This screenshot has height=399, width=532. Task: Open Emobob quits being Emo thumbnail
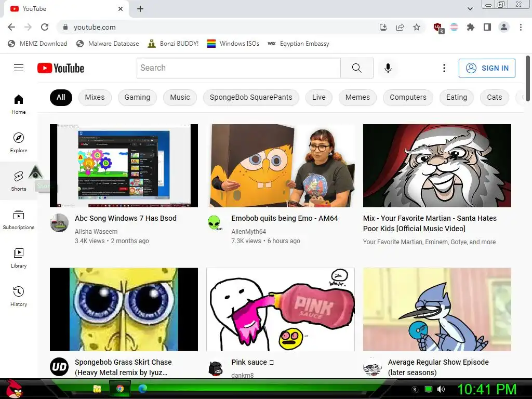tap(281, 166)
